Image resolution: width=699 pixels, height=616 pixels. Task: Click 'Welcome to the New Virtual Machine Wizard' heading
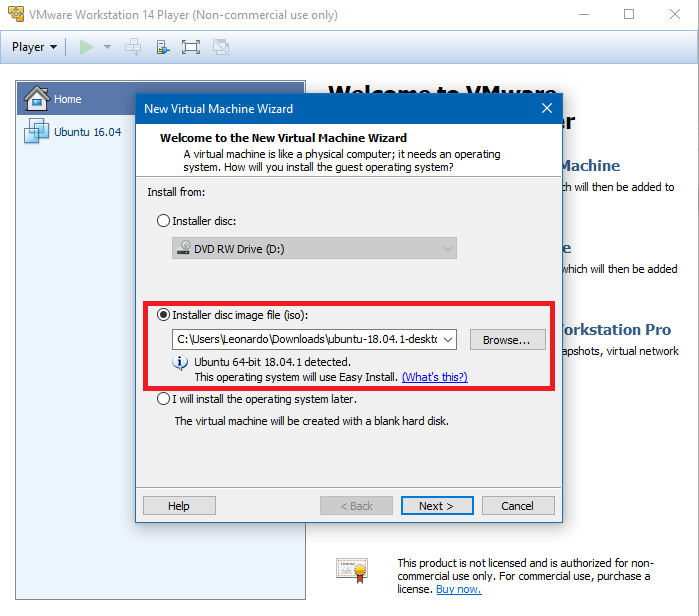[x=284, y=138]
